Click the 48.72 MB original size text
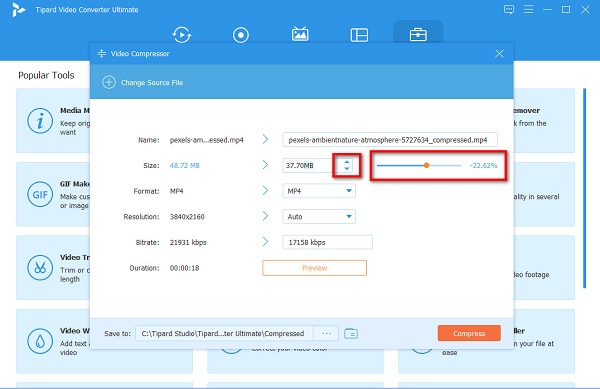Image resolution: width=600 pixels, height=389 pixels. pyautogui.click(x=184, y=166)
